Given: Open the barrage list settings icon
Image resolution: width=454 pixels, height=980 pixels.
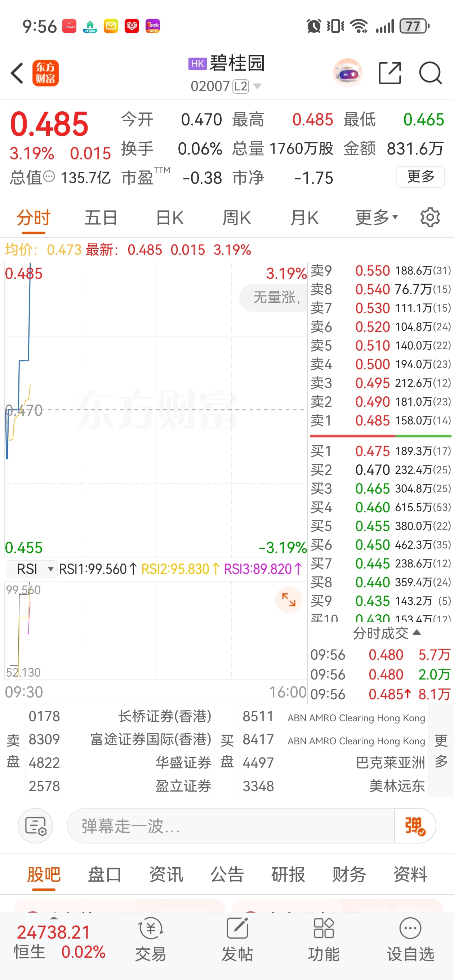Looking at the screenshot, I should pos(35,826).
